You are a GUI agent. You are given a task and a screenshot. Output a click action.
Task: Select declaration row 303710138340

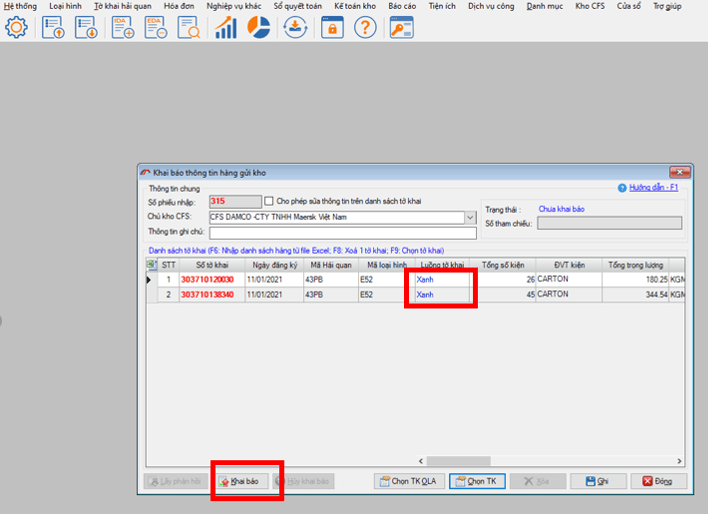tap(207, 295)
